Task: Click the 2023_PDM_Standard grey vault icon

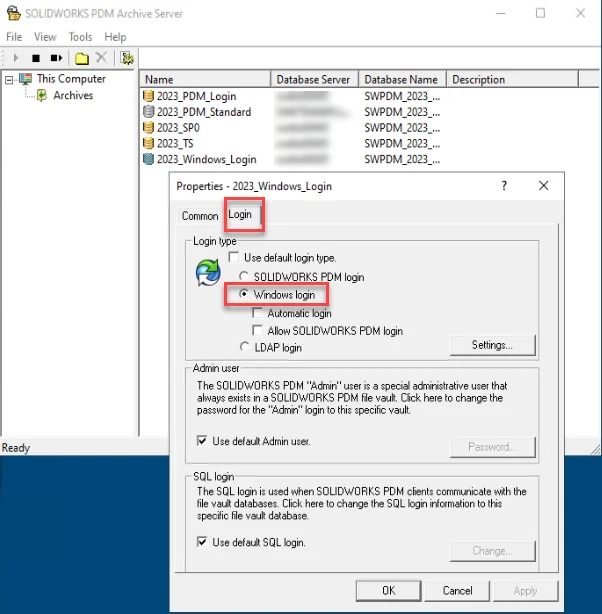Action: click(x=148, y=112)
